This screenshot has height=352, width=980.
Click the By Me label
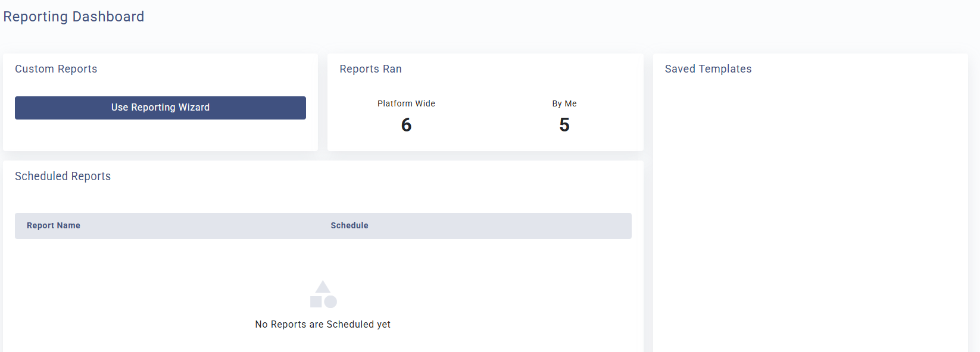click(564, 103)
